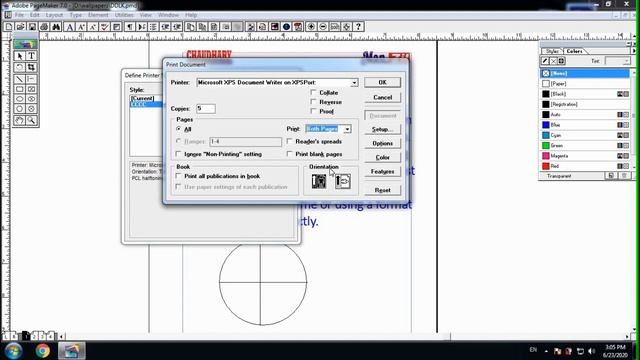Screen dimensions: 640x360
Task: Check Ignore "Non-Printing" setting
Action: (x=178, y=154)
